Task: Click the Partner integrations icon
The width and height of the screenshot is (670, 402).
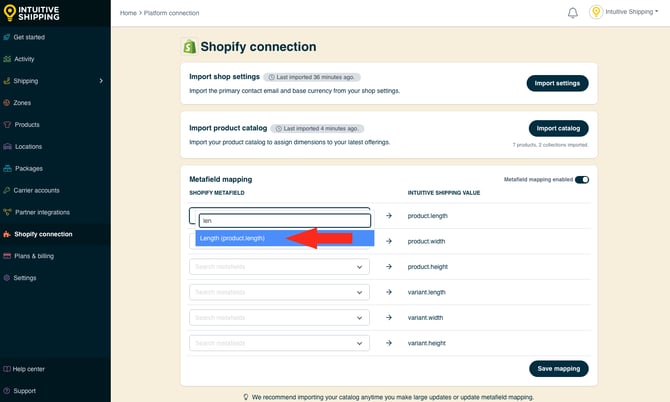Action: 7,212
